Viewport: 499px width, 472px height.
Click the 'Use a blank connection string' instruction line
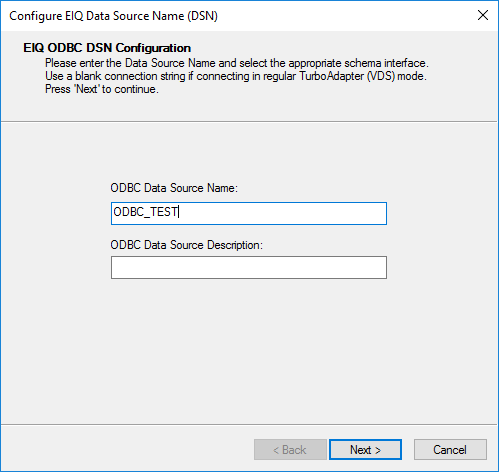coord(236,76)
